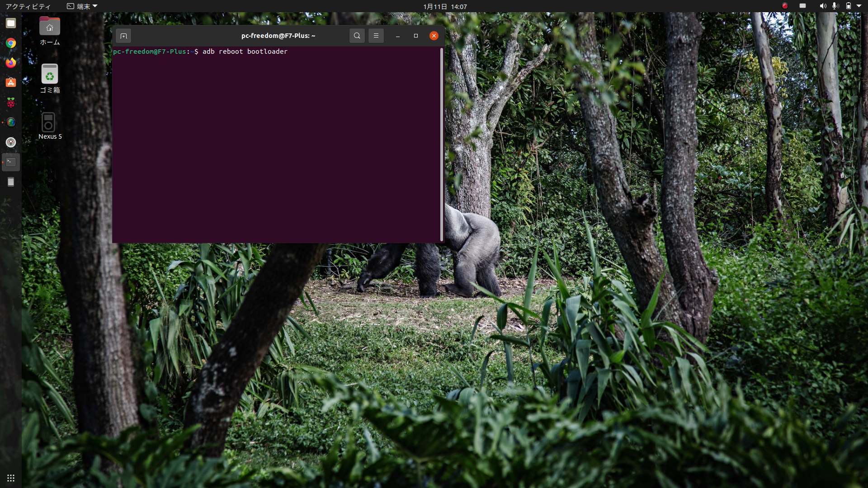Click the terminal vertical scrollbar
868x488 pixels.
[441, 145]
